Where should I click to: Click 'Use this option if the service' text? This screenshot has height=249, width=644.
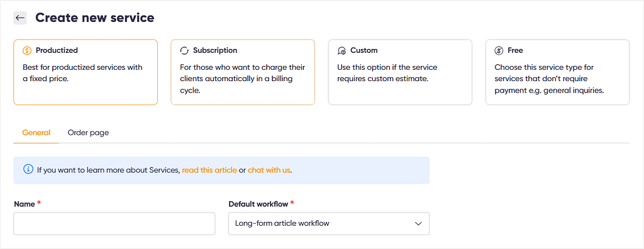tap(387, 73)
